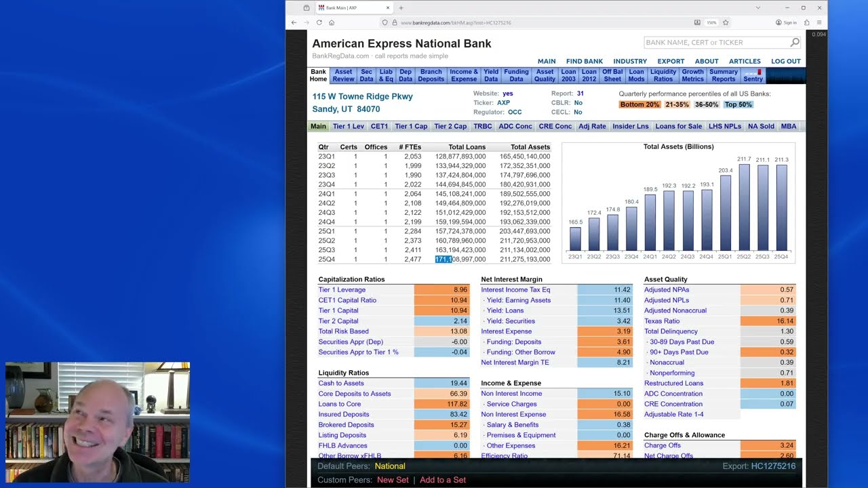Open the CET1 Capital Ratio link

pos(347,300)
